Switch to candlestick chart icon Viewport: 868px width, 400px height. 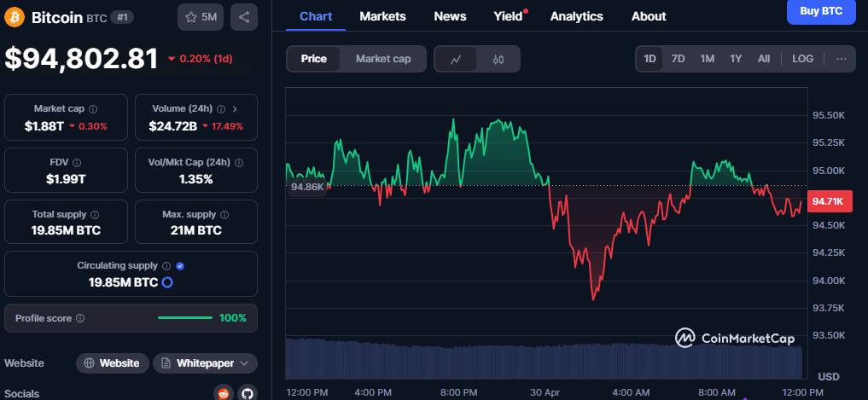point(498,59)
